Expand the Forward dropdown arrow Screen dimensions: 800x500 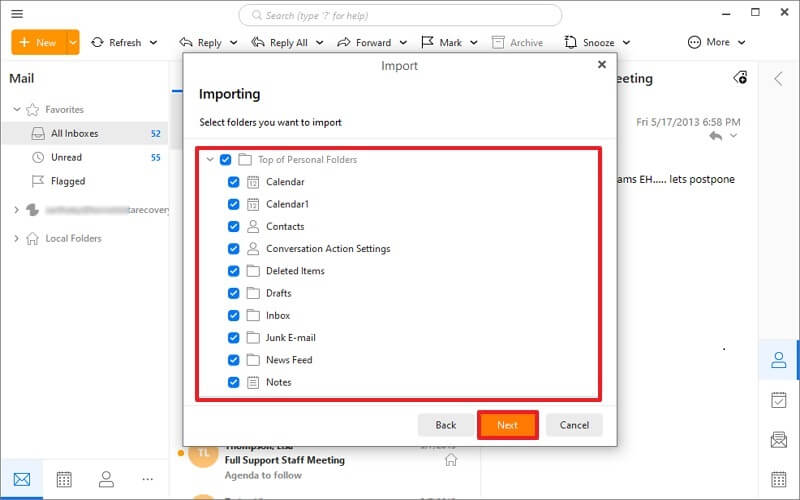pyautogui.click(x=403, y=43)
